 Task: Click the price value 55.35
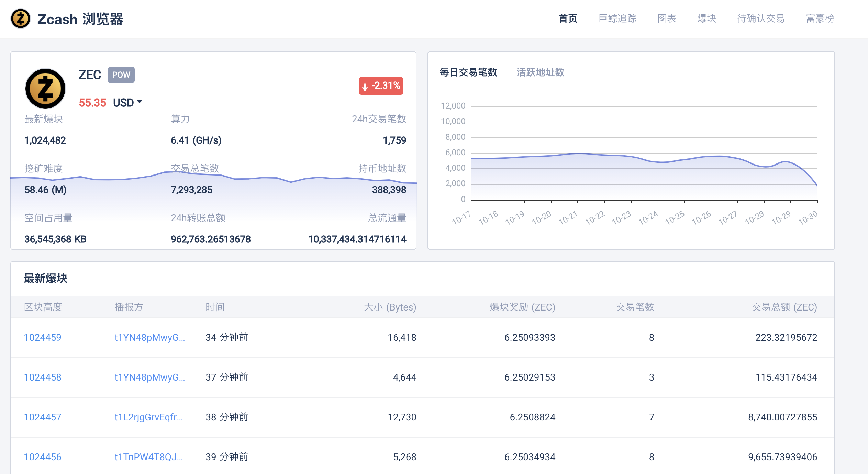pos(92,103)
